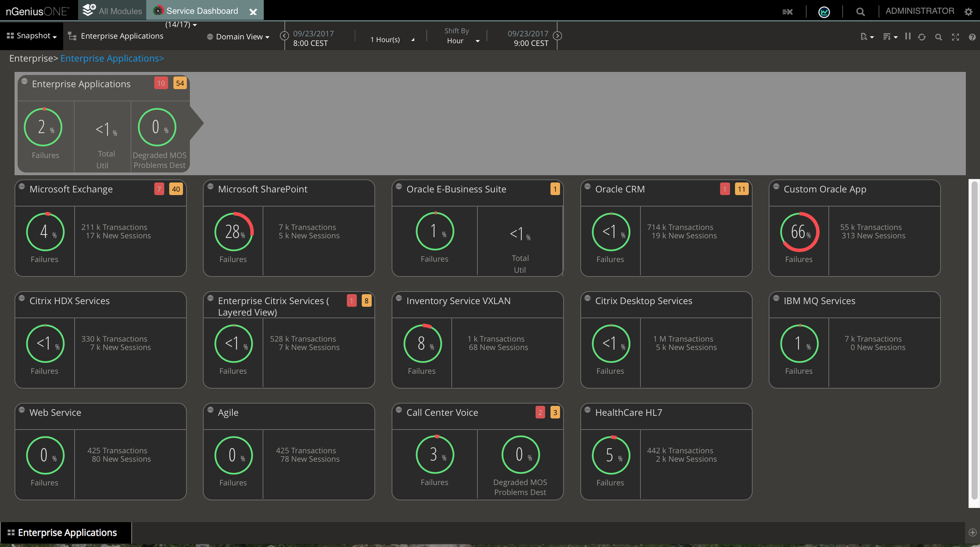This screenshot has width=980, height=547.
Task: Click Enterprise in the breadcrumb
Action: point(31,58)
